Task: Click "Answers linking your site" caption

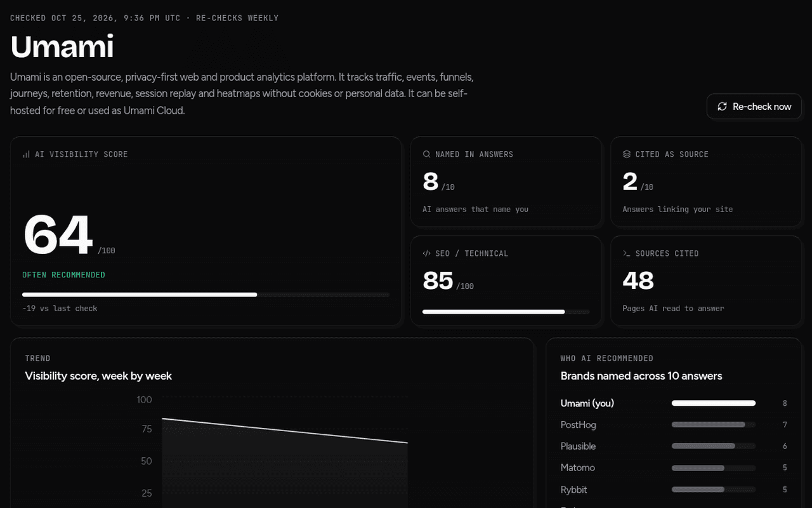Action: (678, 210)
